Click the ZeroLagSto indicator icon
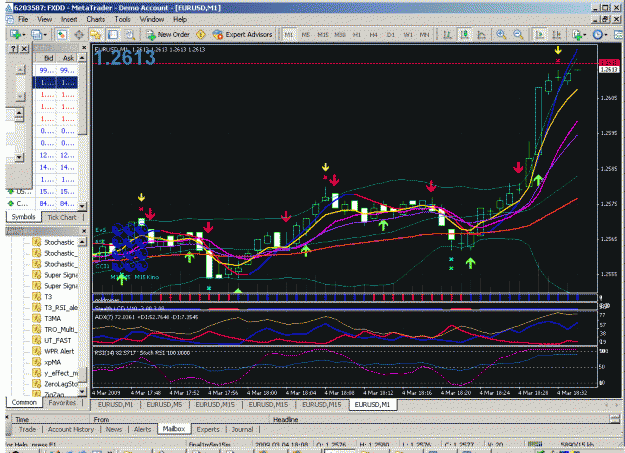 [x=37, y=384]
